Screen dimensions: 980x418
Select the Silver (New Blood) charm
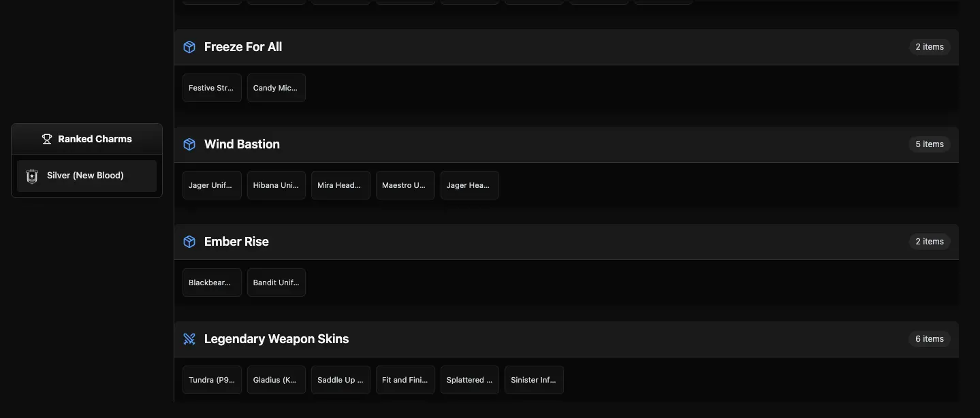pos(86,176)
